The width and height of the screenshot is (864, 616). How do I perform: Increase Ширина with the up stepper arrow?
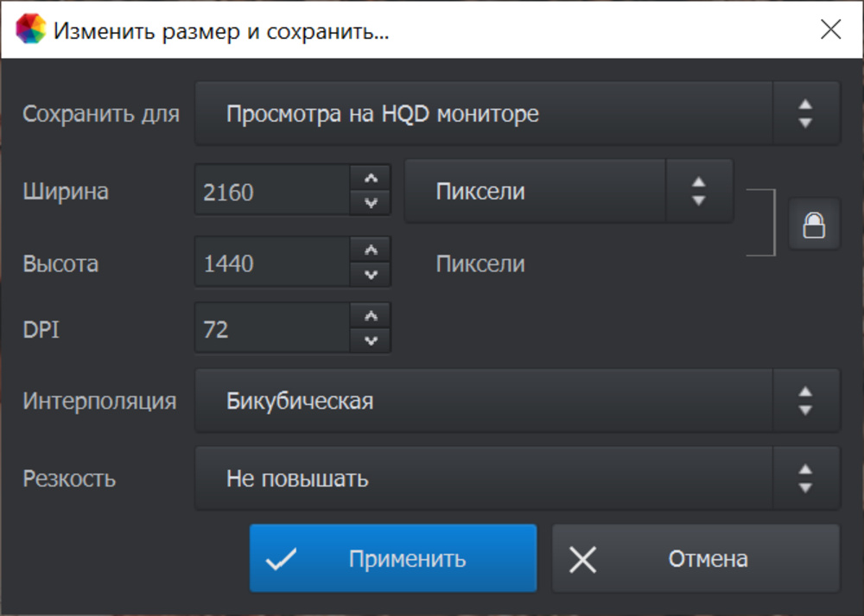[x=372, y=178]
